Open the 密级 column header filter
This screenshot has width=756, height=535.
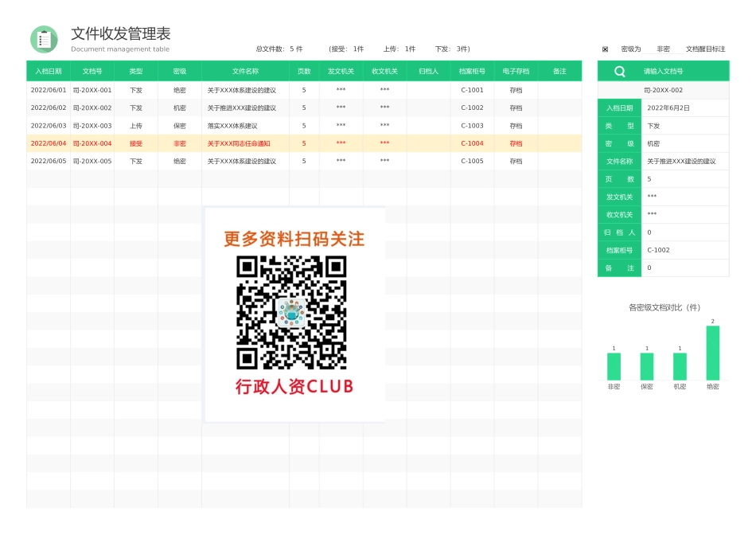pos(181,71)
